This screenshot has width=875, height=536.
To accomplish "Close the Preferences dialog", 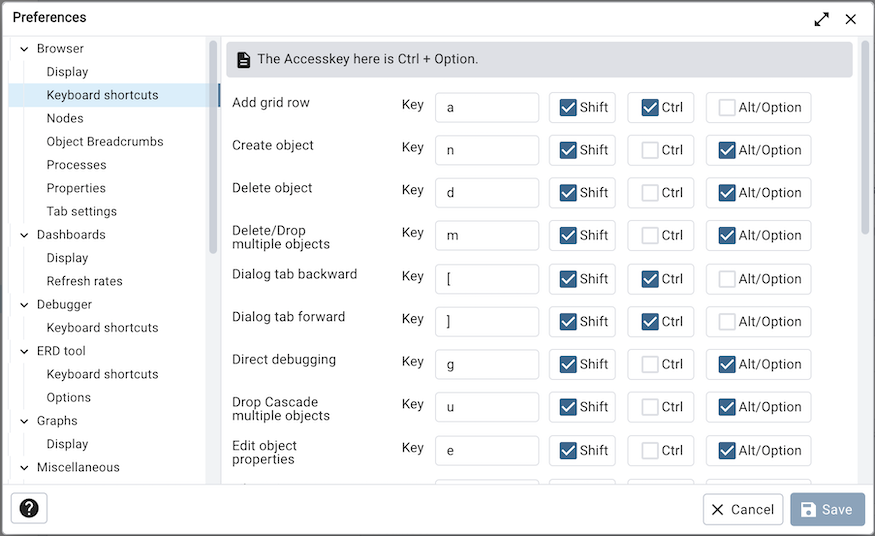I will pos(850,19).
